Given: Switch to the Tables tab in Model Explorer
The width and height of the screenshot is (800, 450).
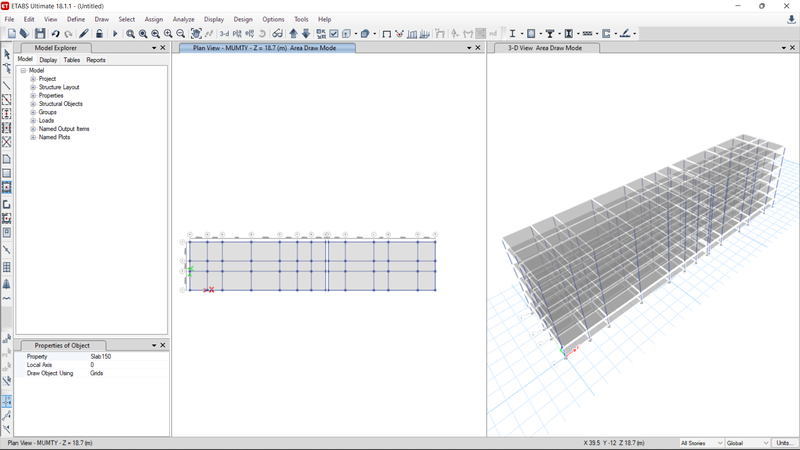Looking at the screenshot, I should point(71,60).
